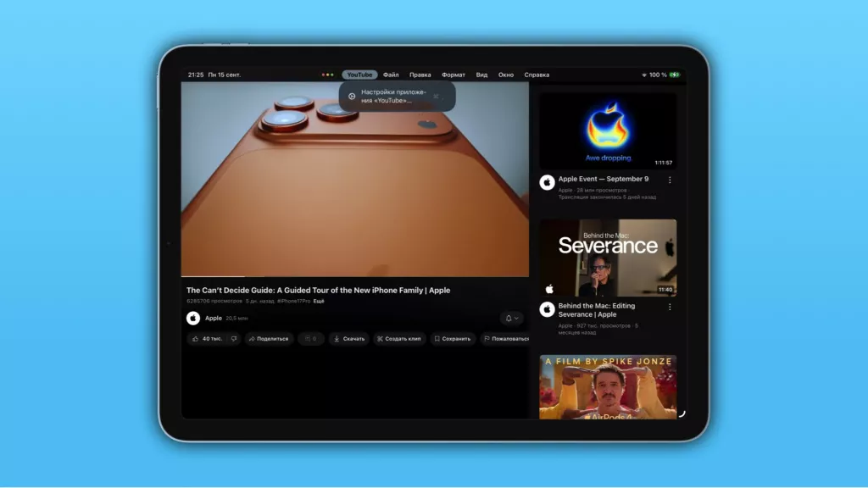Open the kebab menu on Behind the Mac video

[x=670, y=306]
